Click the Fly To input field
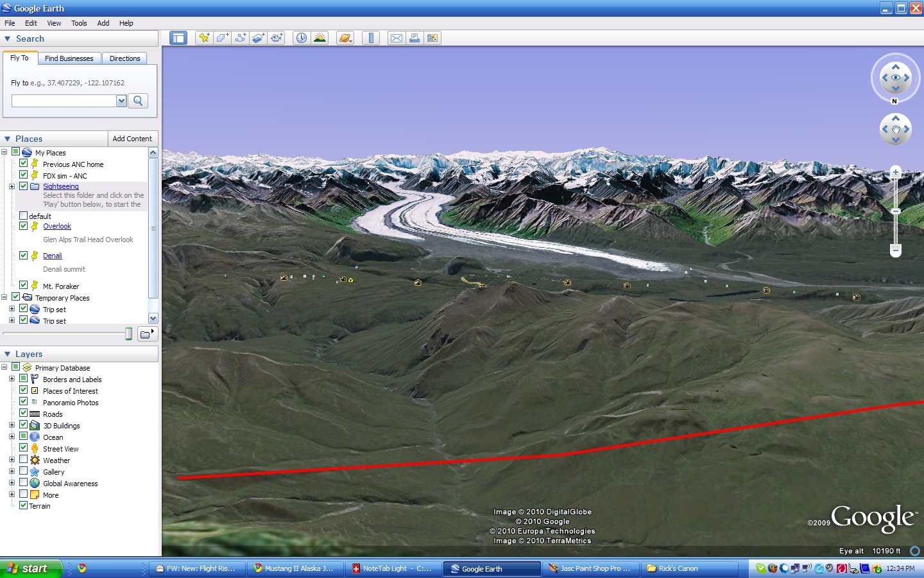The height and width of the screenshot is (578, 924). tap(64, 101)
